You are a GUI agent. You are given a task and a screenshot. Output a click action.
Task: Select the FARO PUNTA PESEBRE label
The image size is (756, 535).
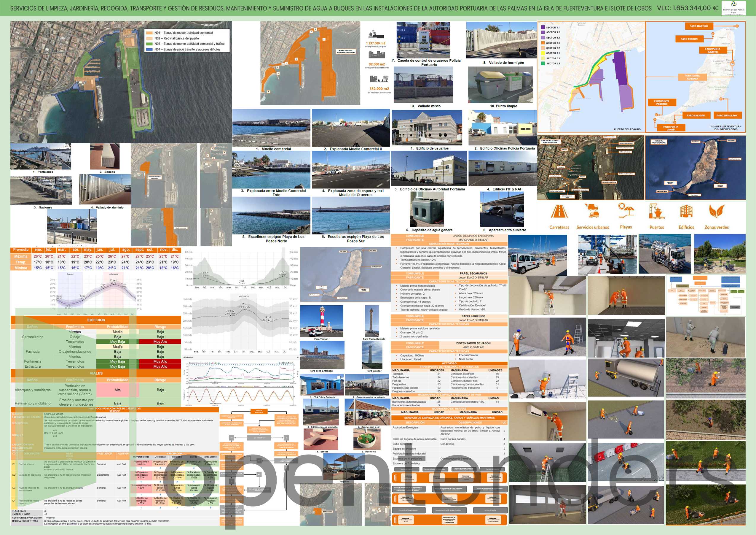661,102
